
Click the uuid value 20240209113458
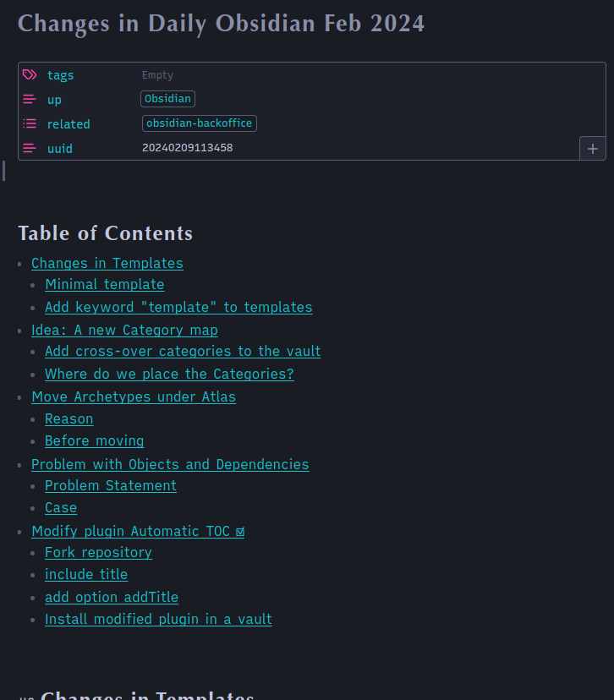point(188,148)
